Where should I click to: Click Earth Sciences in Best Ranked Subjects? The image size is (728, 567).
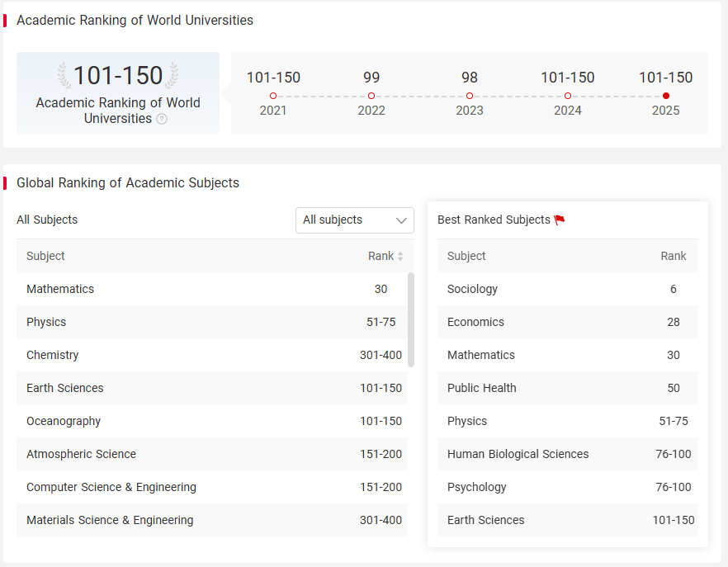pos(485,520)
